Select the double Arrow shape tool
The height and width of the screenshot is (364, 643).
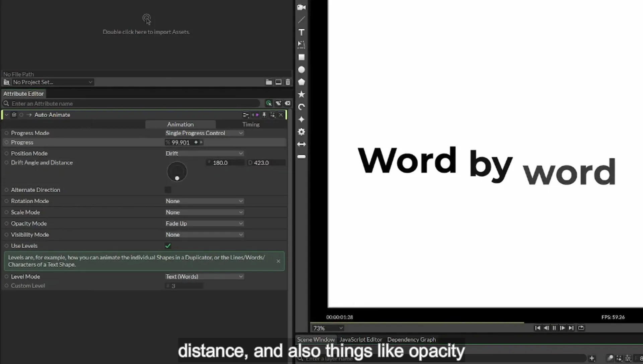click(x=301, y=144)
